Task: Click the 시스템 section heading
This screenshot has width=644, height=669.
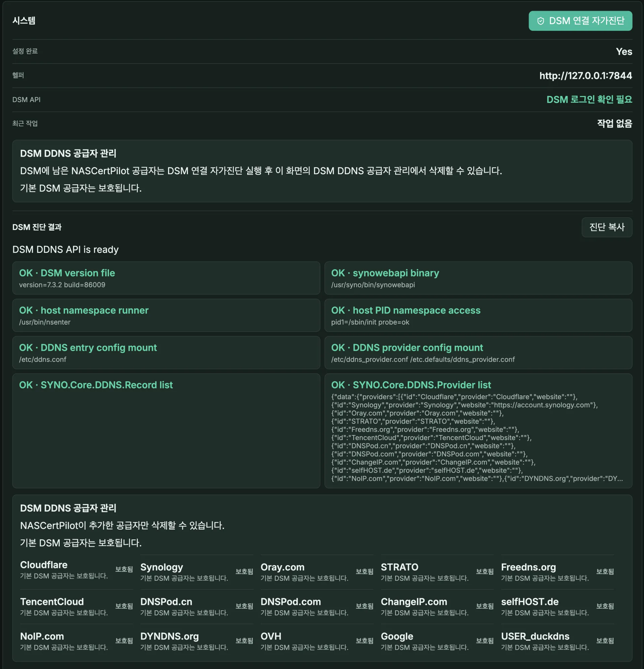Action: pos(24,20)
